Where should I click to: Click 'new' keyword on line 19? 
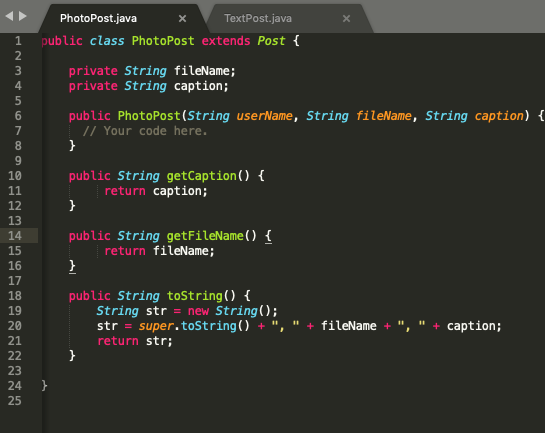click(x=198, y=311)
